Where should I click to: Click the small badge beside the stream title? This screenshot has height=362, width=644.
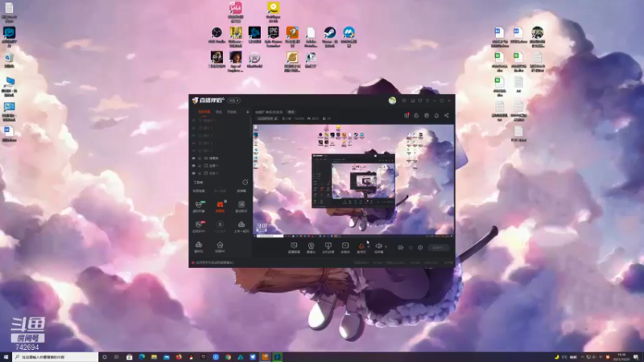point(291,112)
